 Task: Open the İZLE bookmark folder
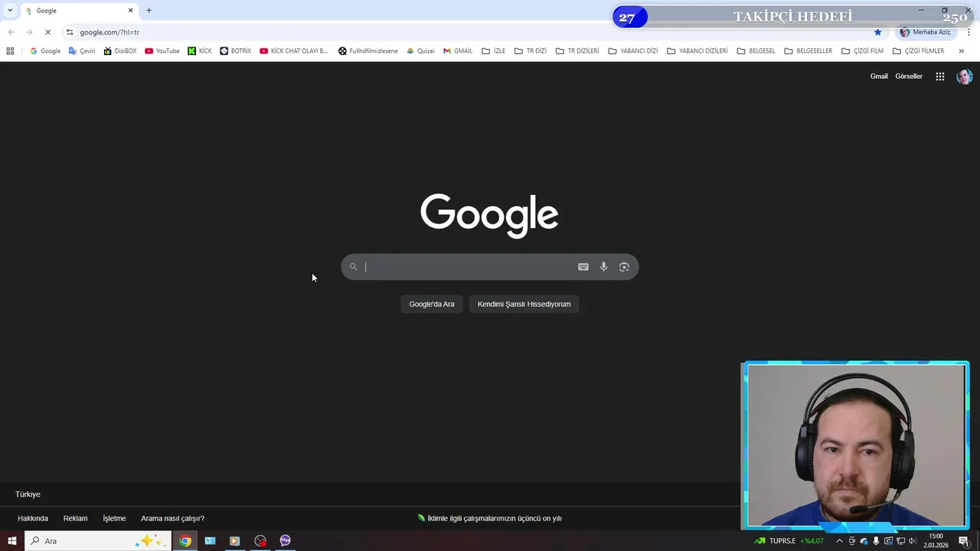(493, 51)
